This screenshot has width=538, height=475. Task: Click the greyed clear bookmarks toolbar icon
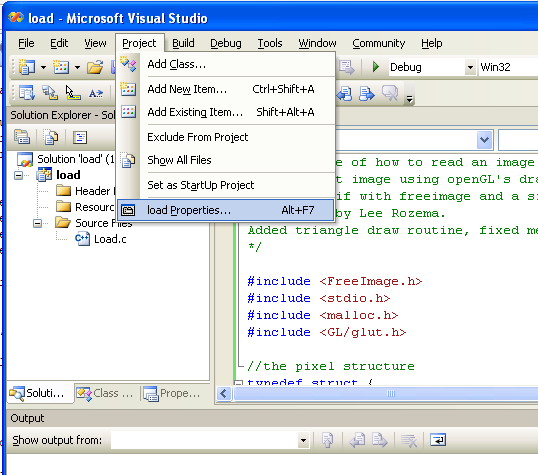coord(390,93)
